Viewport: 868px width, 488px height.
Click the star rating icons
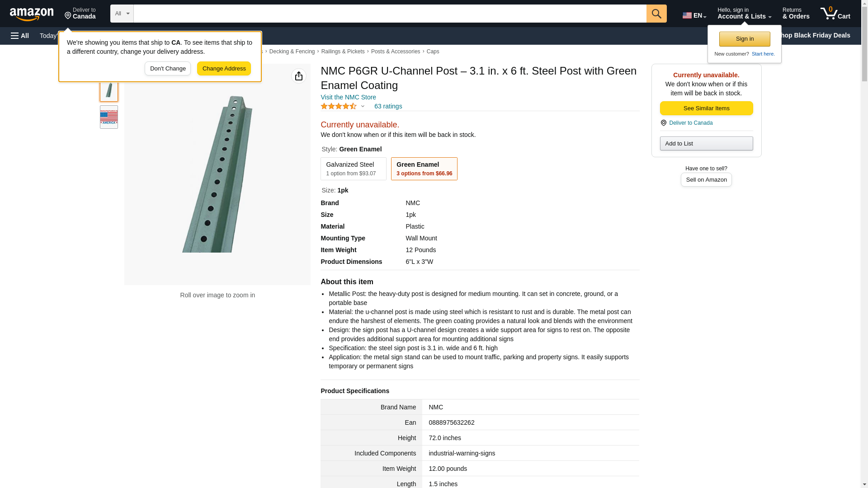(339, 106)
